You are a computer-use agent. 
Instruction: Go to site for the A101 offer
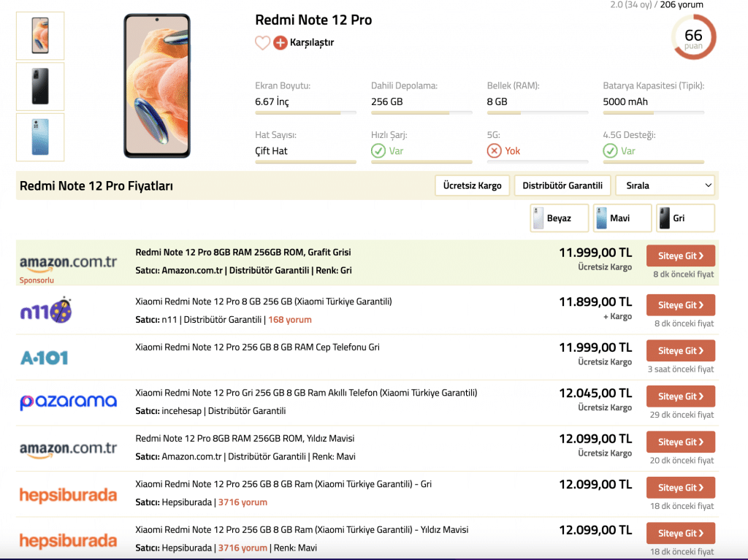(x=681, y=350)
